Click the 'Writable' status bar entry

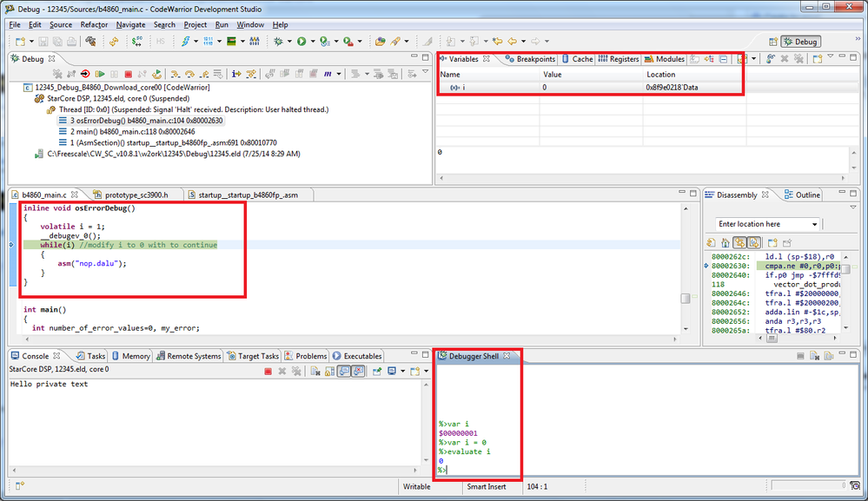coord(417,486)
